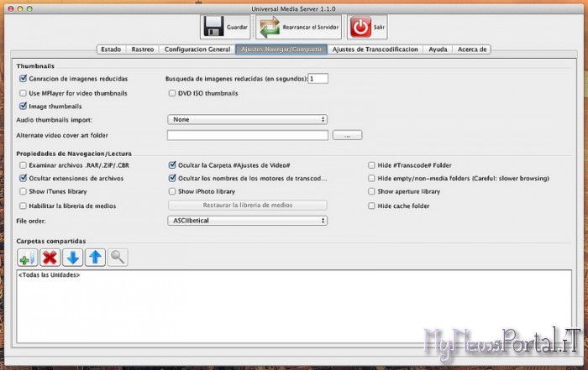Move the folder up with the blue up arrow

pyautogui.click(x=95, y=258)
